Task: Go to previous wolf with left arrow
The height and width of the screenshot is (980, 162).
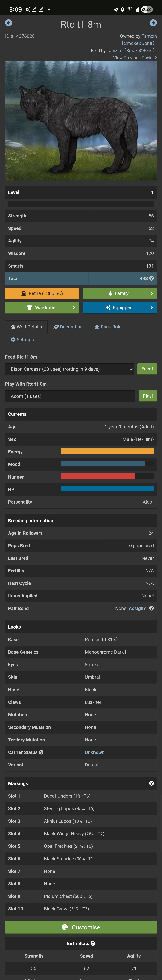Action: tap(8, 23)
